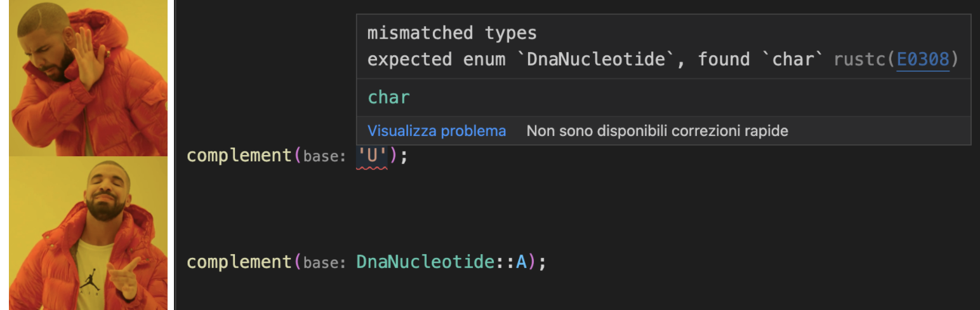The width and height of the screenshot is (980, 310).
Task: Click the base: inlay hint before DnaNucleotide
Action: tap(325, 262)
